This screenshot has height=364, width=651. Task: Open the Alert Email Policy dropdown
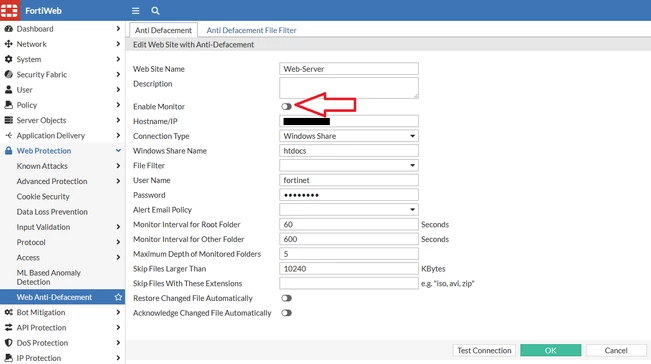tap(349, 210)
